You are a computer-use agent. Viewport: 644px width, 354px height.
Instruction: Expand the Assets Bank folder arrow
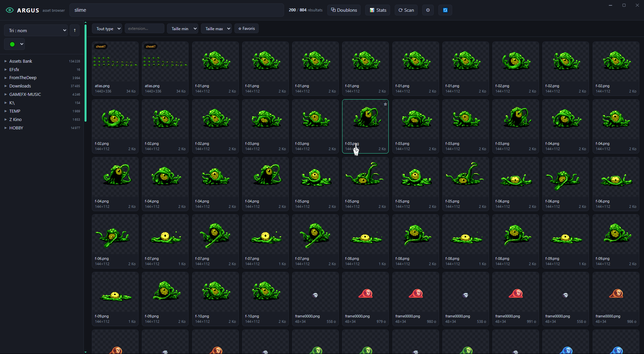pos(6,61)
